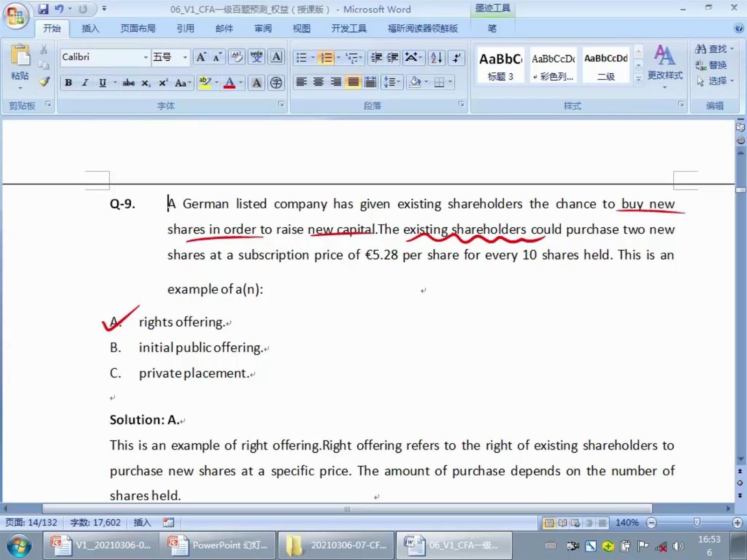Click the Sort paragraph icon
The height and width of the screenshot is (560, 747).
pyautogui.click(x=437, y=57)
